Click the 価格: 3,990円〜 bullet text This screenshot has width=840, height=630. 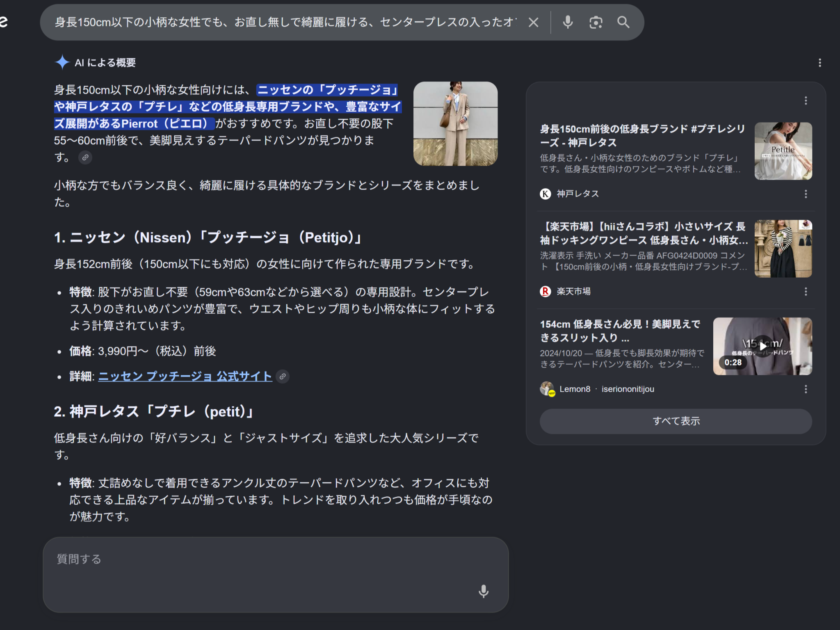(x=143, y=351)
